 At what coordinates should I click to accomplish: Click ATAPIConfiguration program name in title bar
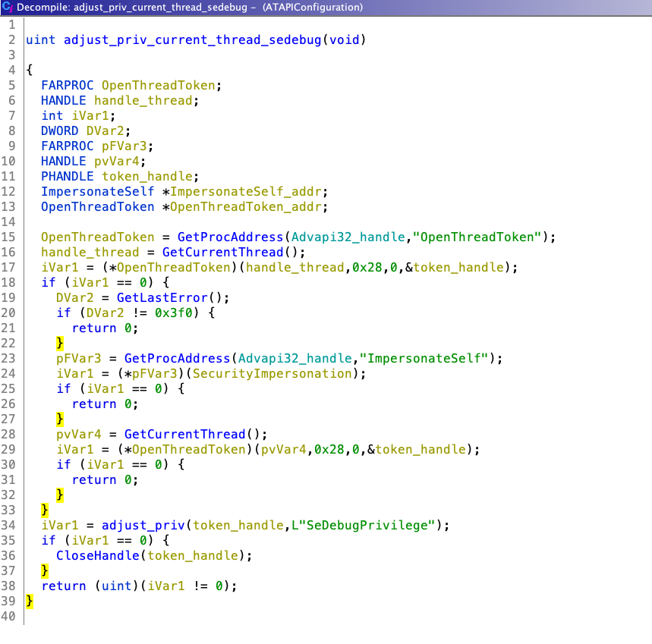tap(313, 7)
